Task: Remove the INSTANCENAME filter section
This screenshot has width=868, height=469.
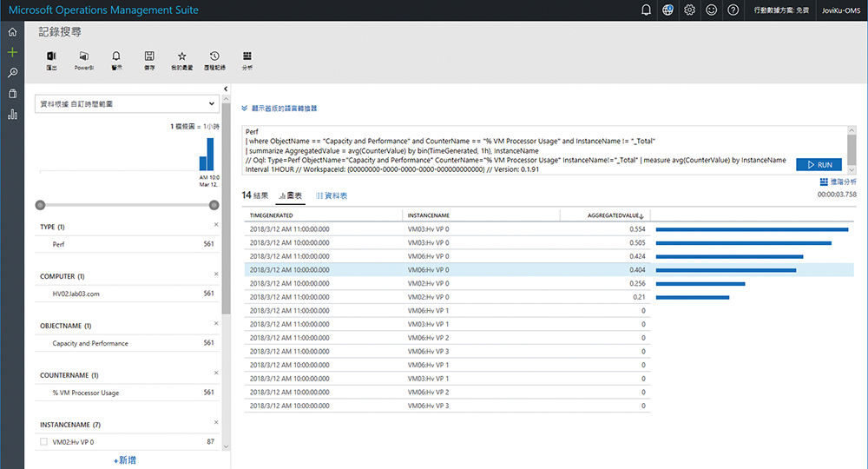Action: [216, 422]
